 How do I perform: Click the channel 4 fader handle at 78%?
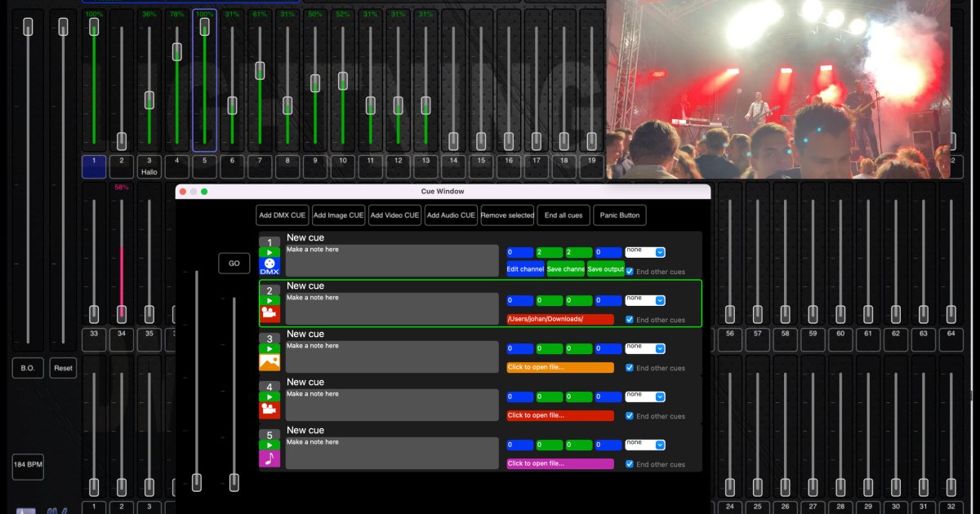177,51
